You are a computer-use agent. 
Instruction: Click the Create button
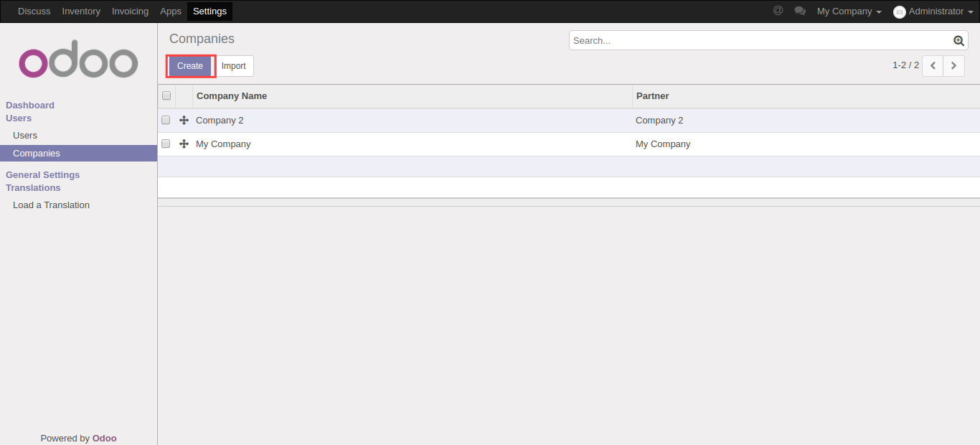point(190,66)
